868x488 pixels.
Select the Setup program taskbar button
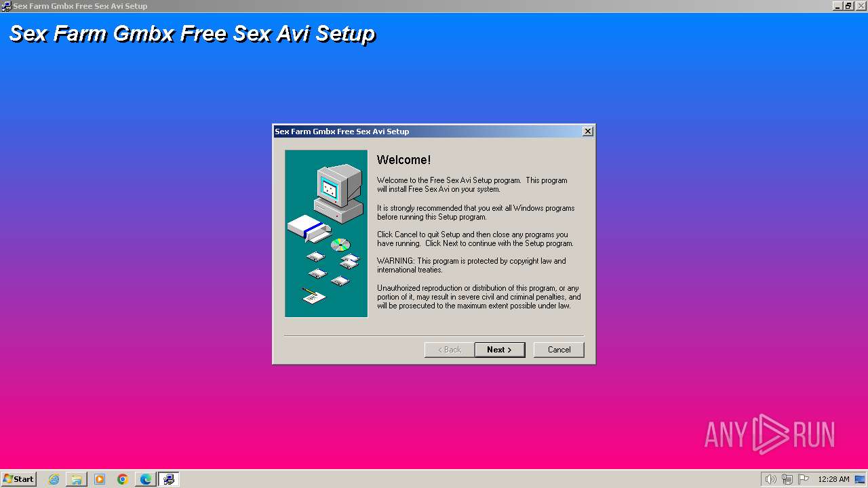(169, 479)
